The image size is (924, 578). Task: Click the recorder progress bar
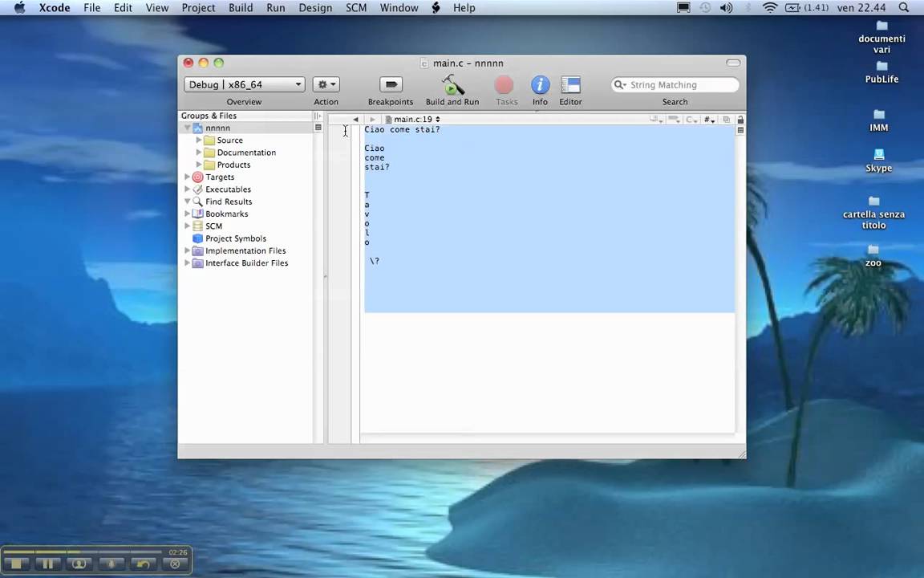(x=83, y=552)
